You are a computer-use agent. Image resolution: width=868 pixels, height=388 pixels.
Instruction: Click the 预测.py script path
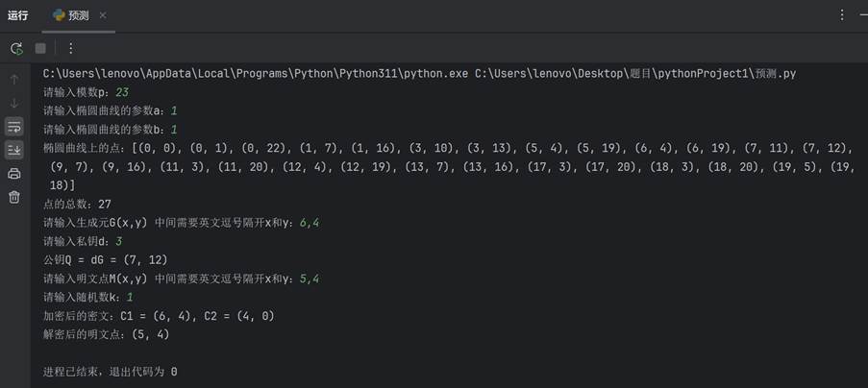pyautogui.click(x=635, y=74)
